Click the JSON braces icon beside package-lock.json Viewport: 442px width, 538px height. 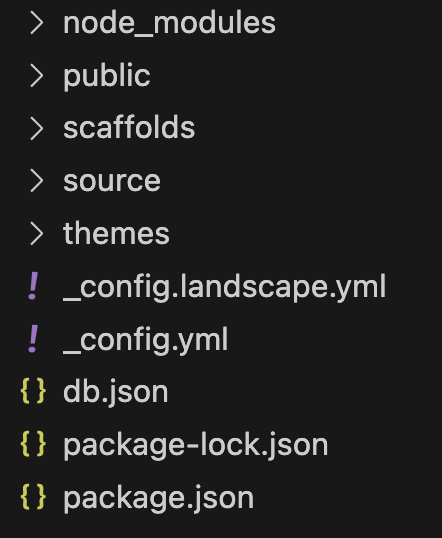(x=33, y=444)
